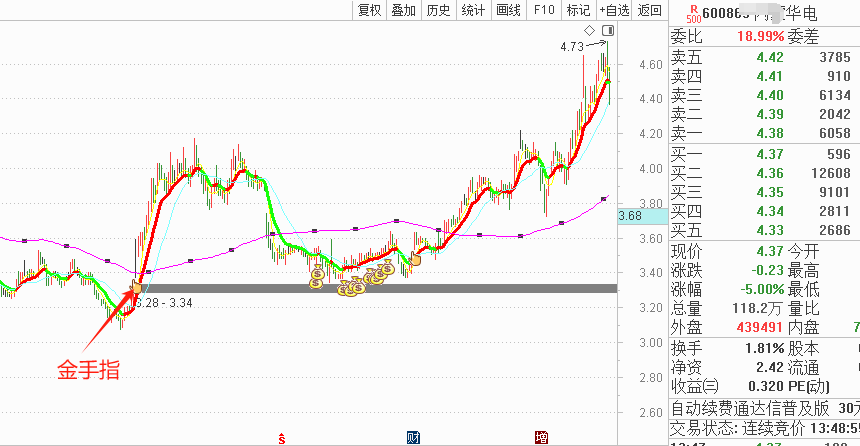Click the 现价 row's 4.37 current price
860x446 pixels.
pyautogui.click(x=770, y=251)
